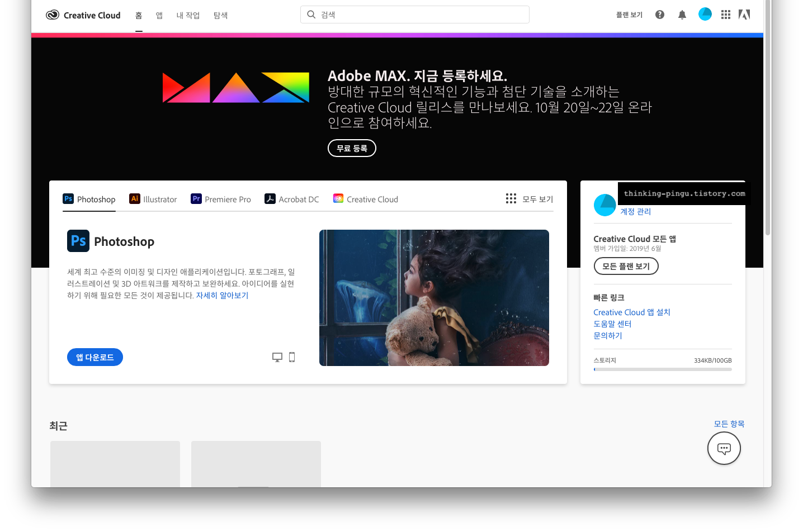Select the Photoshop tab
Image resolution: width=803 pixels, height=532 pixels.
pyautogui.click(x=89, y=199)
